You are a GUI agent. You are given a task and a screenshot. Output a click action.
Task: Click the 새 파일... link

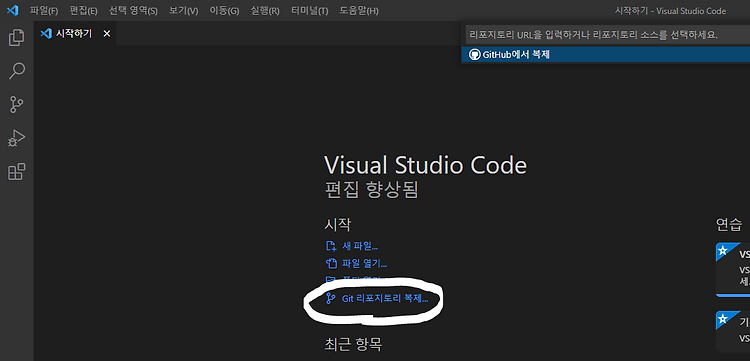pos(360,246)
